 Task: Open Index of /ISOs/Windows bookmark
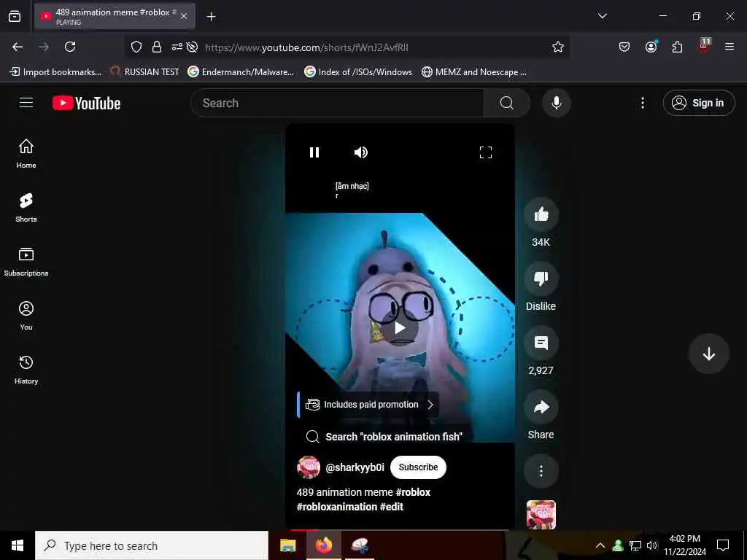click(358, 72)
